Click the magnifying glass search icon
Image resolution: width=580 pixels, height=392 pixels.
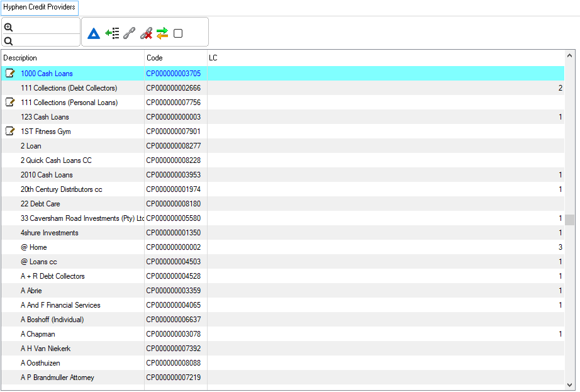tap(8, 40)
